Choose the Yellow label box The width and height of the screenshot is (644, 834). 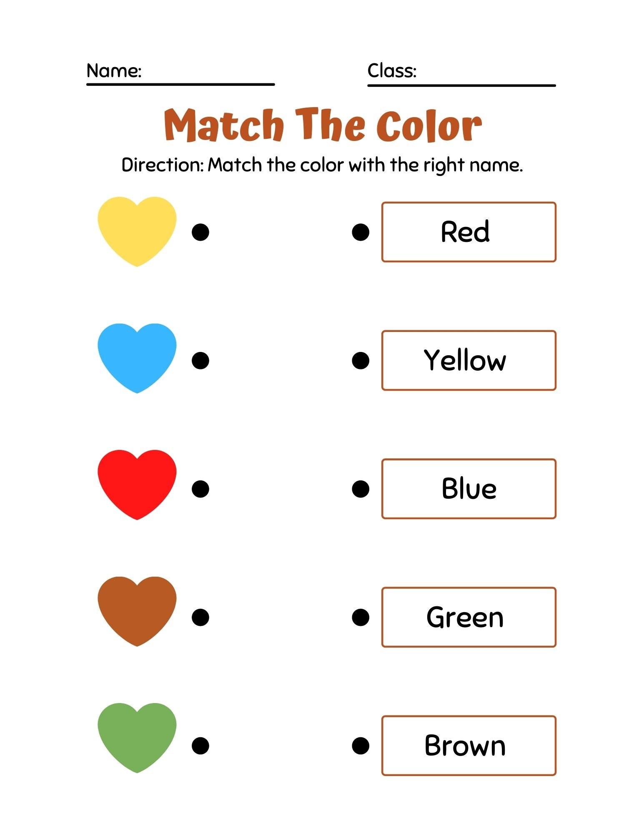[x=469, y=361]
